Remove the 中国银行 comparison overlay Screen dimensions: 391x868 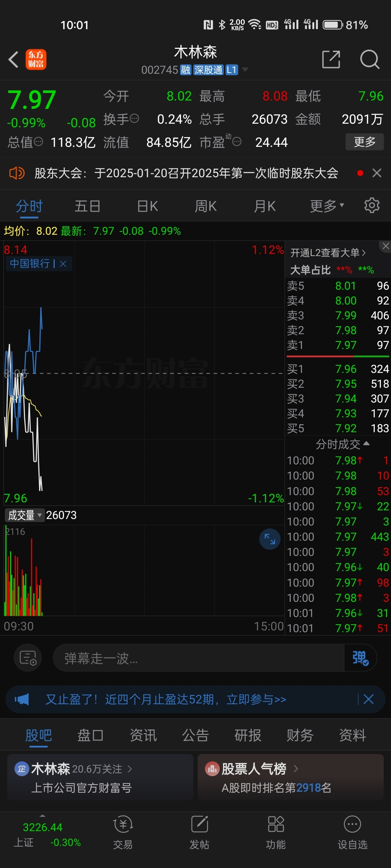63,264
